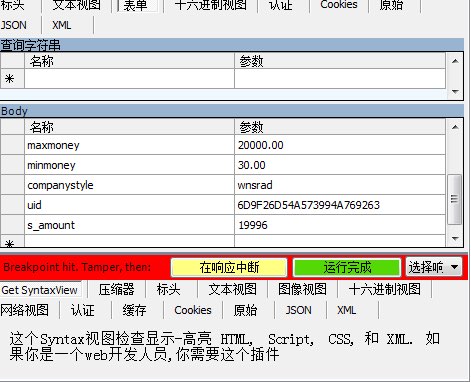Open response 标头 tab below breakpoint bar
The width and height of the screenshot is (471, 382).
click(x=168, y=289)
